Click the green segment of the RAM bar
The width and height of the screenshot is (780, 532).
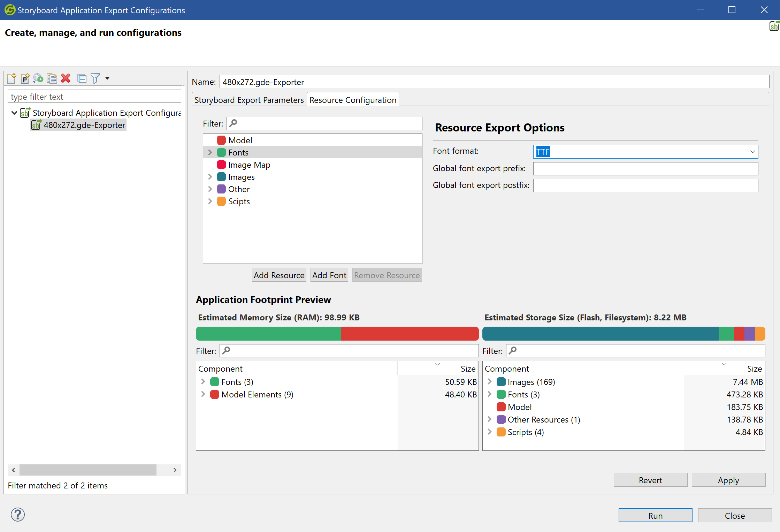pyautogui.click(x=268, y=334)
